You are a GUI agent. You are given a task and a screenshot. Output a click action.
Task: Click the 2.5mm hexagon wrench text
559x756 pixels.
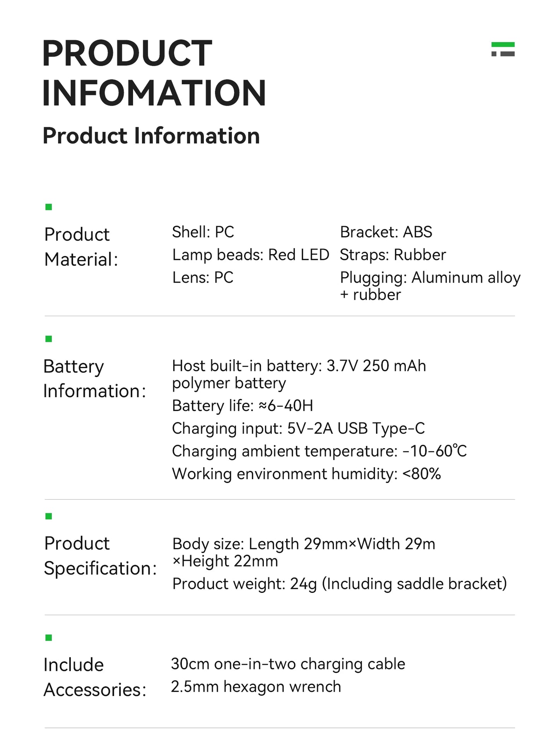tap(256, 687)
